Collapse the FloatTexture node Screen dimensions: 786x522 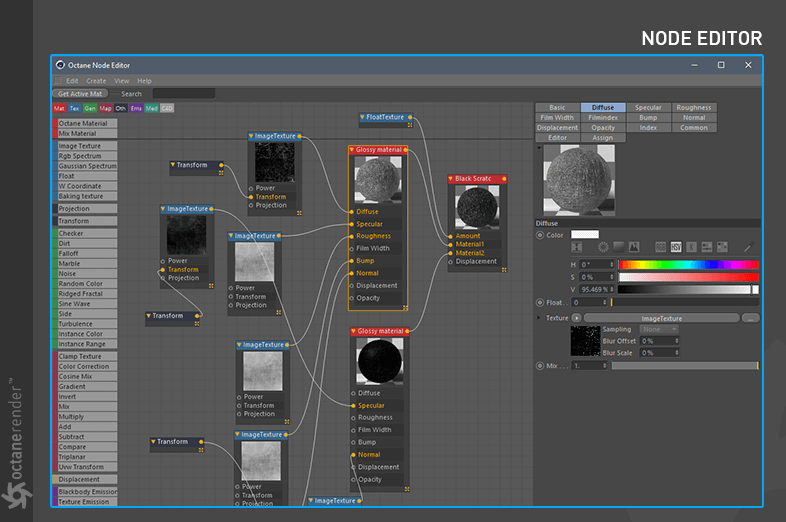(x=362, y=117)
